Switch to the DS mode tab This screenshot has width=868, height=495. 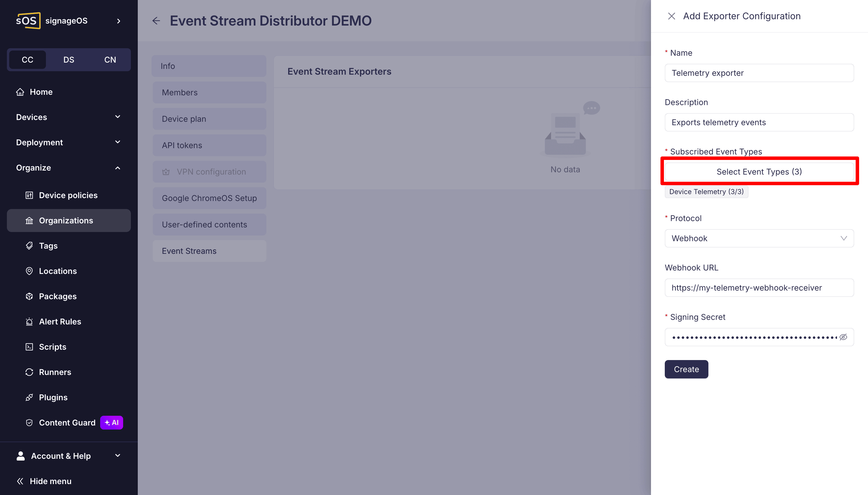tap(69, 60)
